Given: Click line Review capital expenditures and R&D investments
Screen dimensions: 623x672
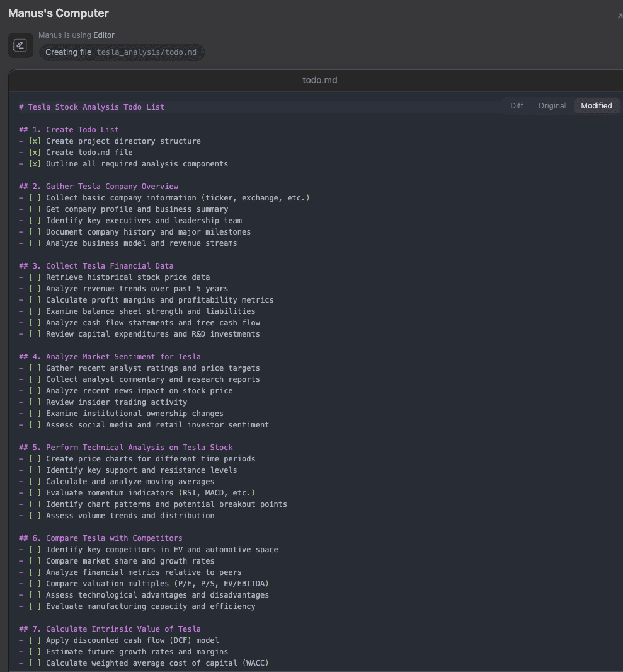Looking at the screenshot, I should click(x=153, y=334).
